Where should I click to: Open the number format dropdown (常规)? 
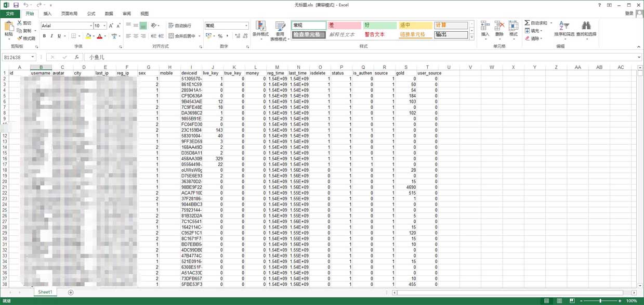(246, 26)
